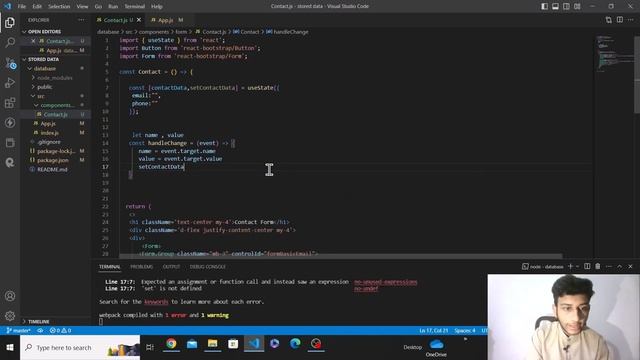This screenshot has height=360, width=640.
Task: Open the Extensions view
Action: (x=10, y=102)
